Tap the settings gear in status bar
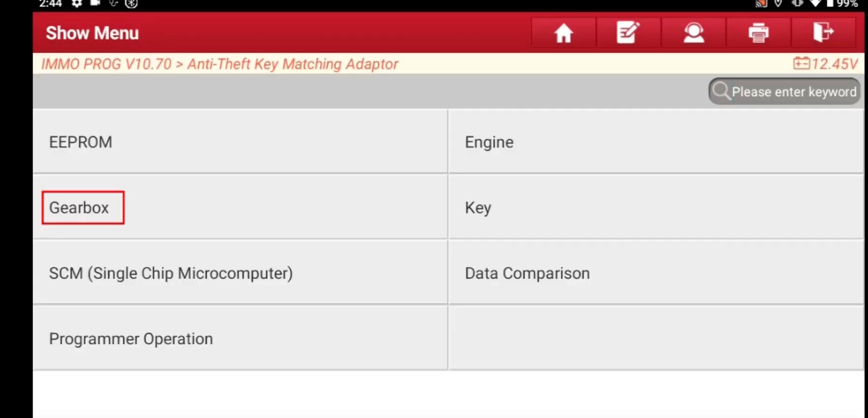Image resolution: width=868 pixels, height=418 pixels. (x=76, y=3)
